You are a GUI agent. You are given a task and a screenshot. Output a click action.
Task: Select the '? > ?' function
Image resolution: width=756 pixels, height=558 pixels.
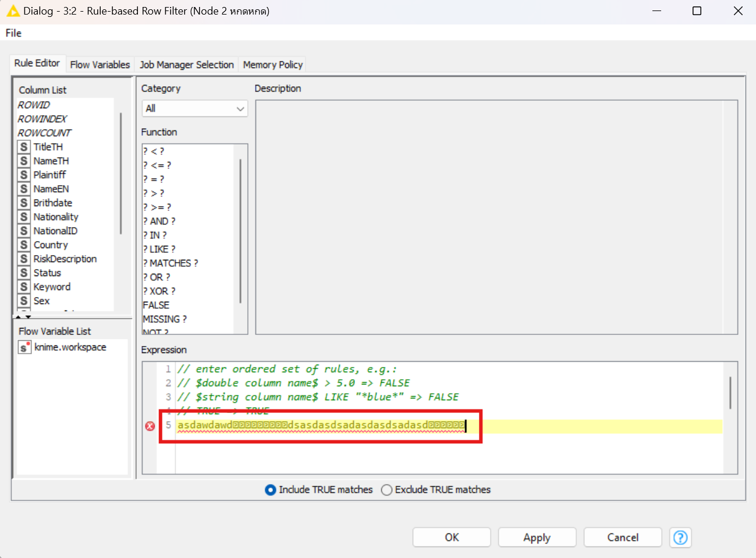tap(154, 193)
